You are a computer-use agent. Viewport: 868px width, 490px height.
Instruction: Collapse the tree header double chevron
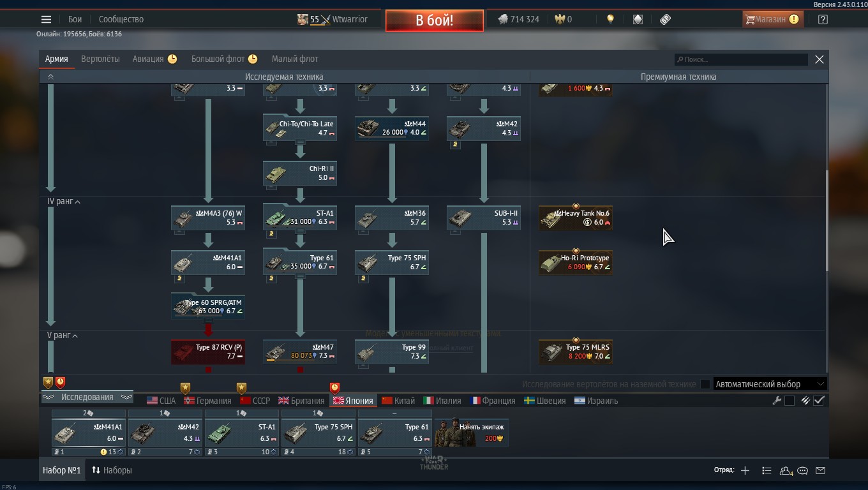pyautogui.click(x=50, y=77)
